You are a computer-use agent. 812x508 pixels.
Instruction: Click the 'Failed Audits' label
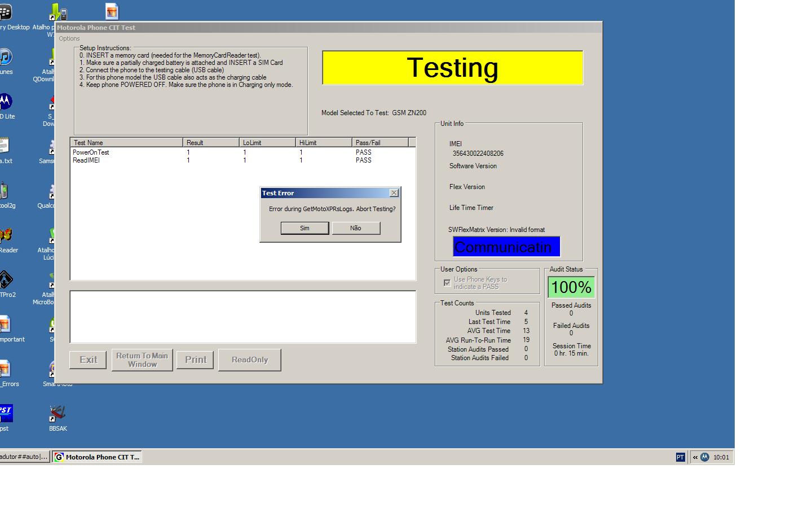tap(571, 326)
